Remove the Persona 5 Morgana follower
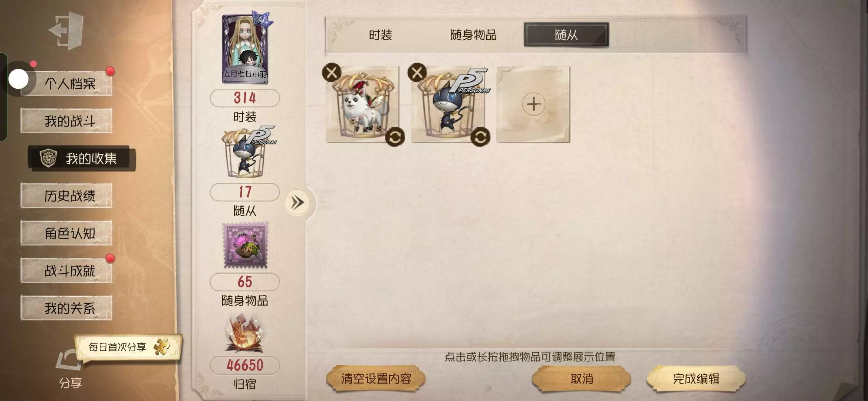This screenshot has width=868, height=401. 417,72
